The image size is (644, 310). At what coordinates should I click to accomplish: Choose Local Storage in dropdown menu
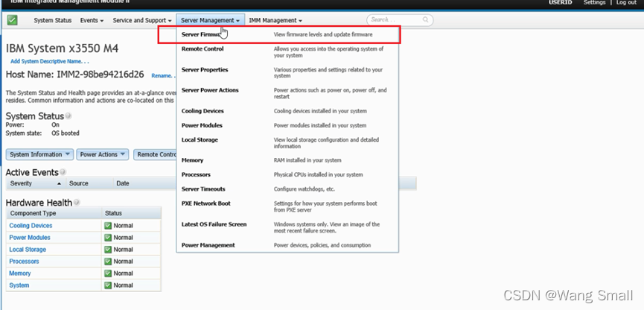tap(200, 140)
